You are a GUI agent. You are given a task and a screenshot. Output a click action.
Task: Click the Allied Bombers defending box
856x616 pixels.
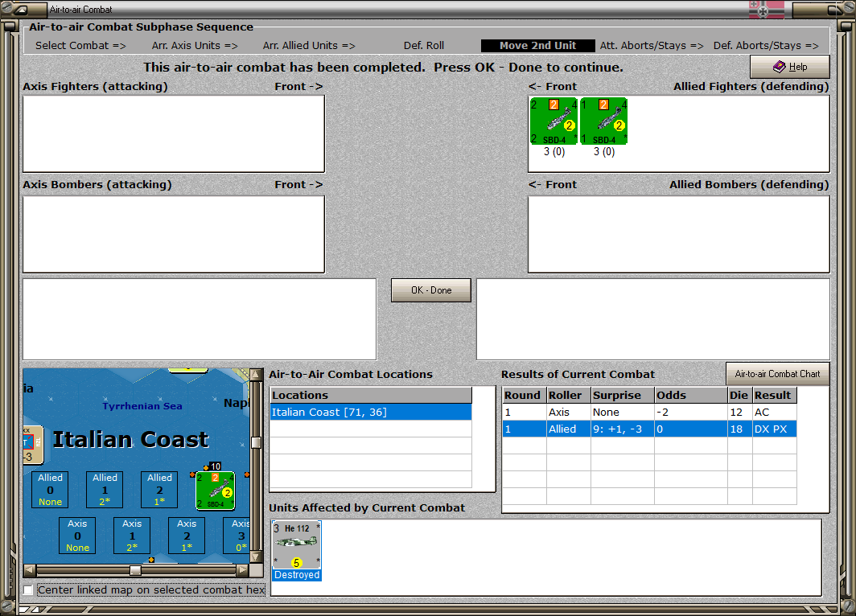pos(678,234)
